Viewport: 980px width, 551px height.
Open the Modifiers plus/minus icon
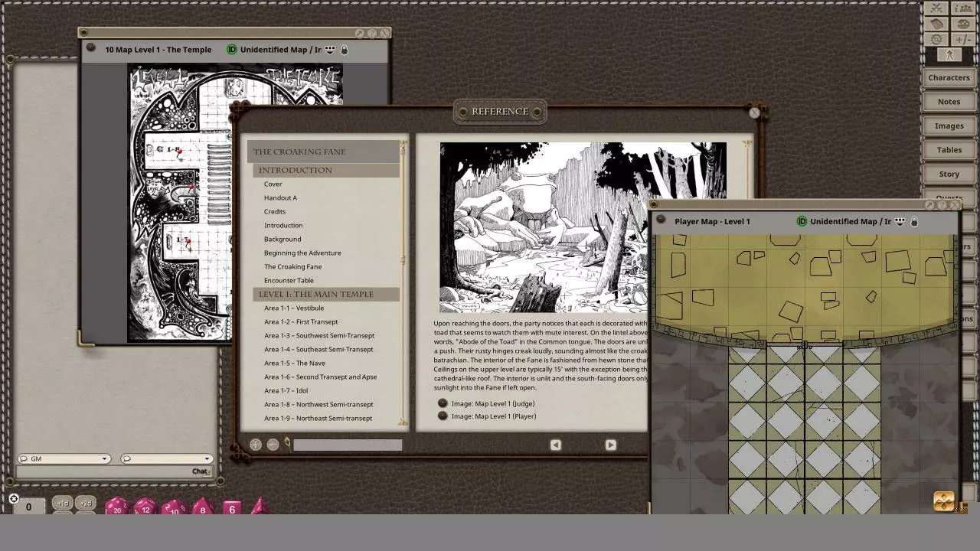pyautogui.click(x=962, y=39)
